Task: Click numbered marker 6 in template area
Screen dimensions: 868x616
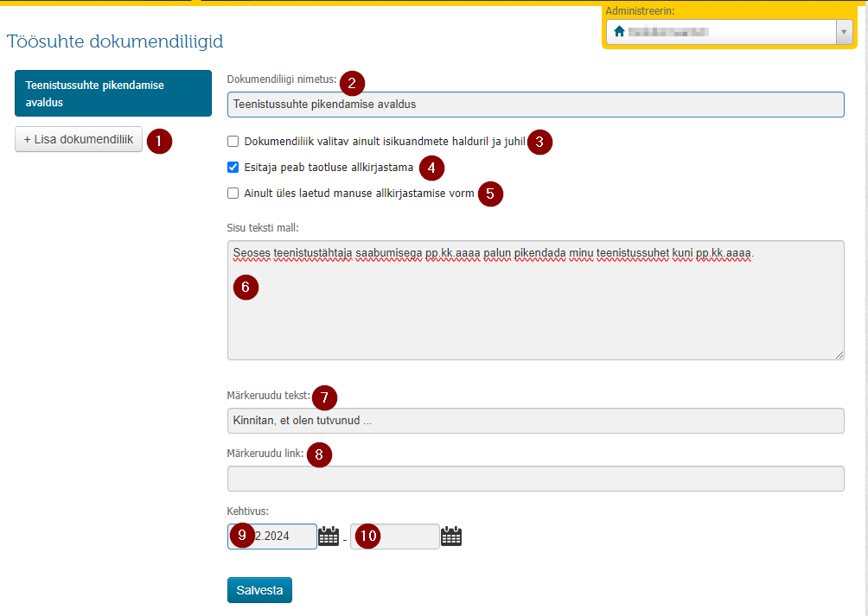Action: click(x=246, y=287)
